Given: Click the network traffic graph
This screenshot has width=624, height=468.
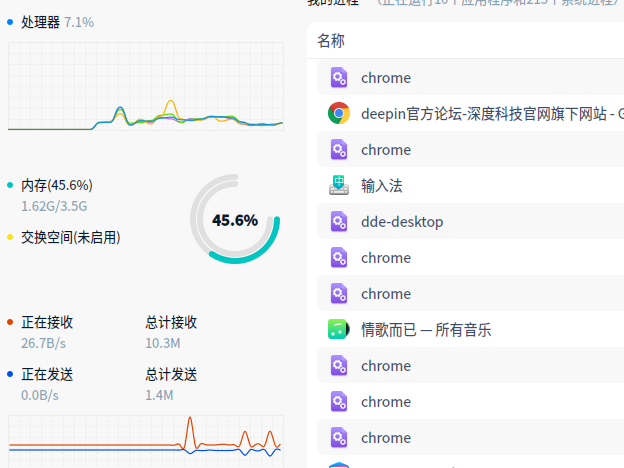Looking at the screenshot, I should tap(145, 434).
